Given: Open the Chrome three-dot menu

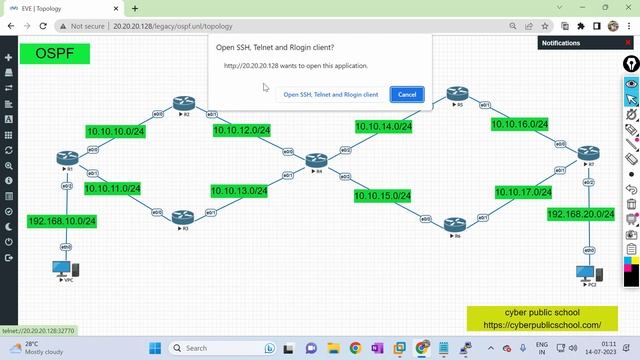Looking at the screenshot, I should click(x=629, y=26).
